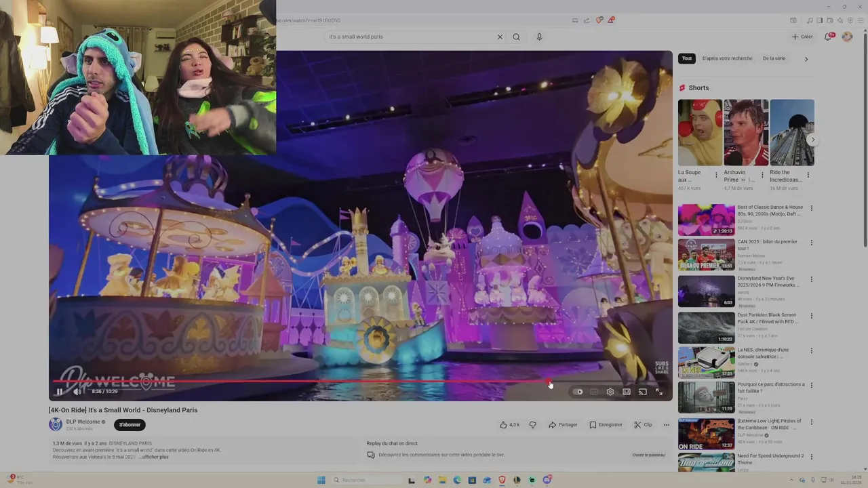This screenshot has width=868, height=488.
Task: Open options for the La Soupe Short
Action: point(716,174)
